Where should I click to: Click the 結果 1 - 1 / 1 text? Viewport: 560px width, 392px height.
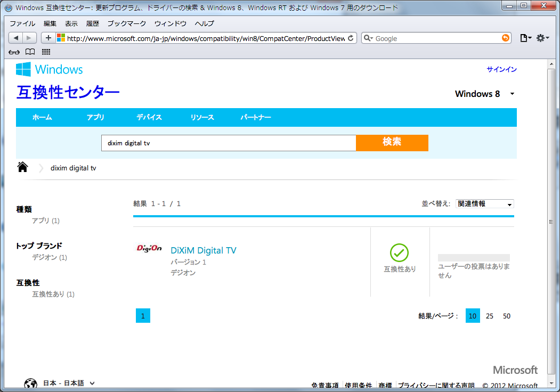(157, 204)
